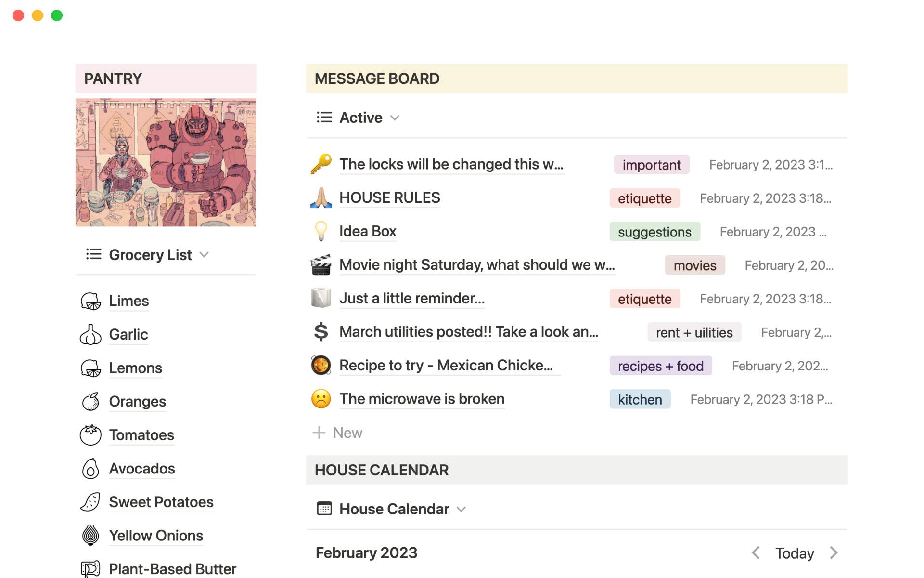Jump to Today in house calendar
This screenshot has height=578, width=924.
pos(794,553)
